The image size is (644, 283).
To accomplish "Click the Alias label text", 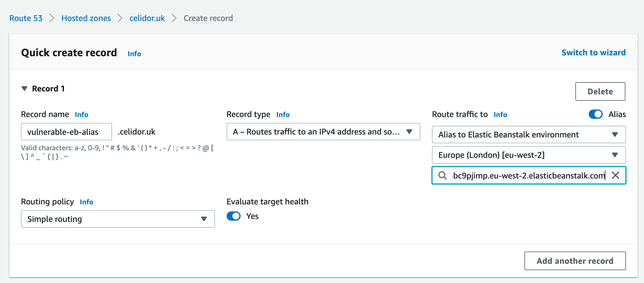I will (617, 114).
